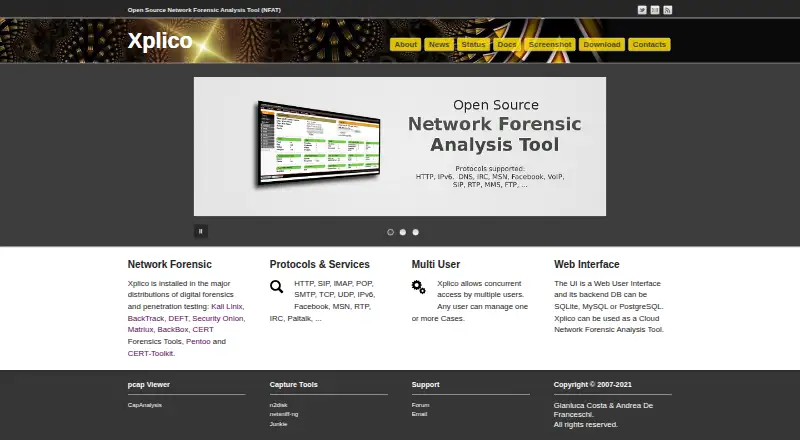Follow the DEFT link
Image resolution: width=800 pixels, height=440 pixels.
[x=179, y=318]
